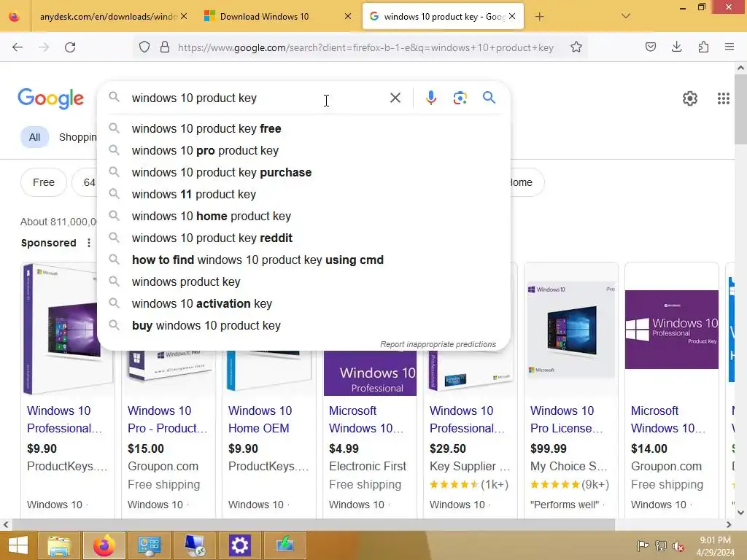Start a voice search with the microphone
The image size is (747, 560).
tap(430, 98)
